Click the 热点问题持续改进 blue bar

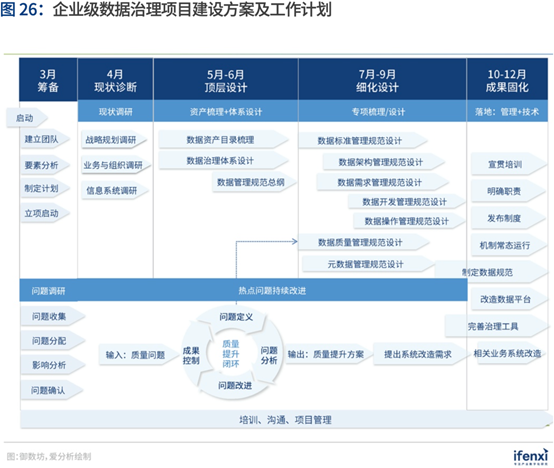point(272,291)
